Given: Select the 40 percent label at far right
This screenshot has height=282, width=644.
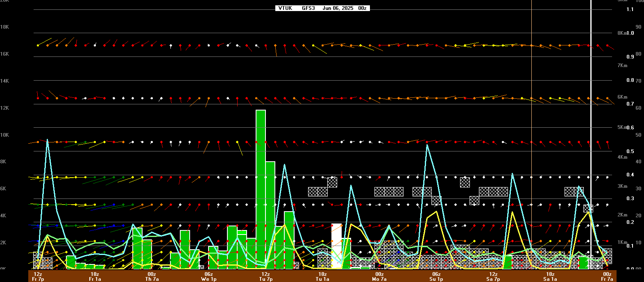Looking at the screenshot, I should 638,162.
